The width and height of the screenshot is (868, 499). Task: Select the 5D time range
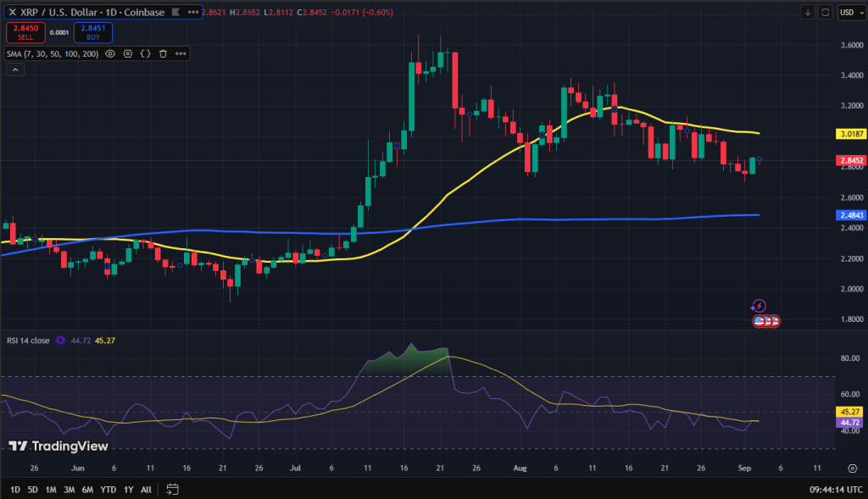coord(33,490)
